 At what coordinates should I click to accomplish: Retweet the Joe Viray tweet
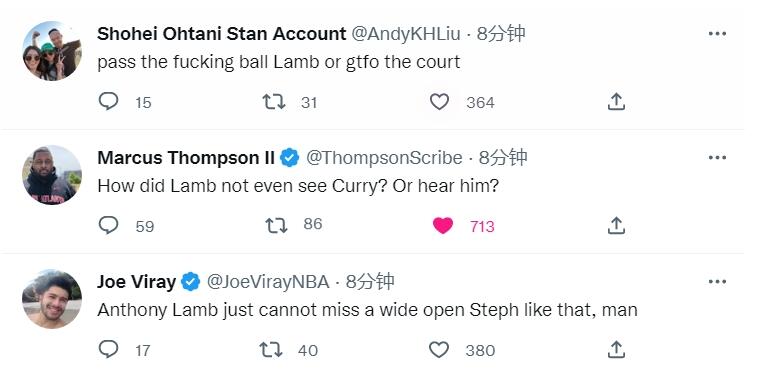(x=271, y=349)
